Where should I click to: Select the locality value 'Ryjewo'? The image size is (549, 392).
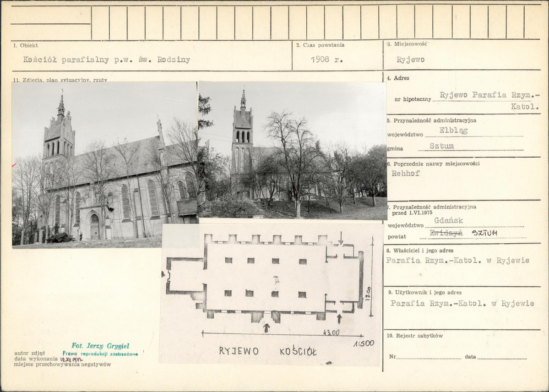(410, 60)
